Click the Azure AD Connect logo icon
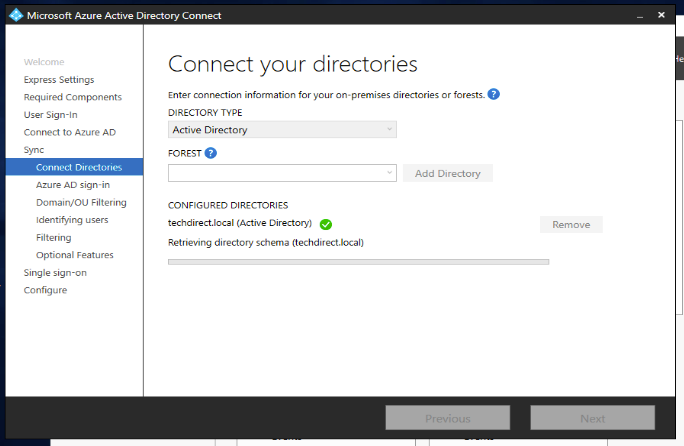684x446 pixels. click(x=16, y=15)
